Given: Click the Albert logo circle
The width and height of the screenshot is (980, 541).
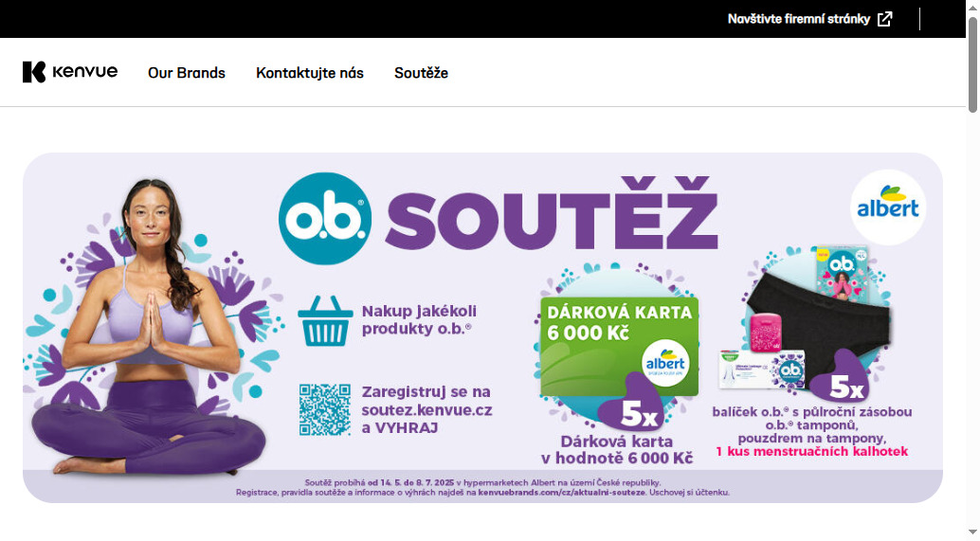Looking at the screenshot, I should coord(888,207).
